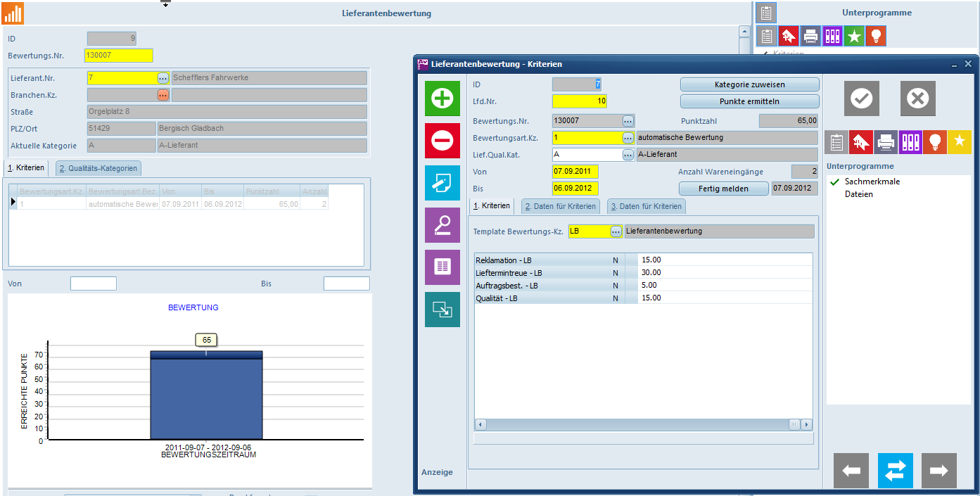Click the purple list view icon

pos(442,267)
